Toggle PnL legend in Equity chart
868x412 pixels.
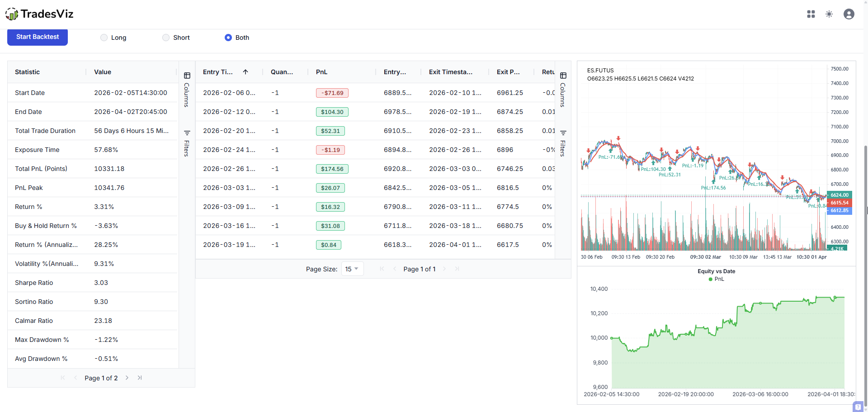(x=716, y=279)
